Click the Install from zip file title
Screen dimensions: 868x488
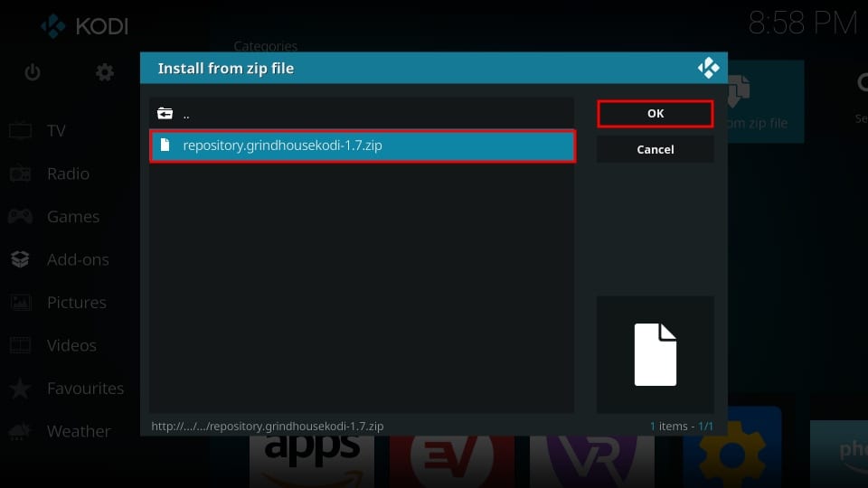pyautogui.click(x=226, y=68)
